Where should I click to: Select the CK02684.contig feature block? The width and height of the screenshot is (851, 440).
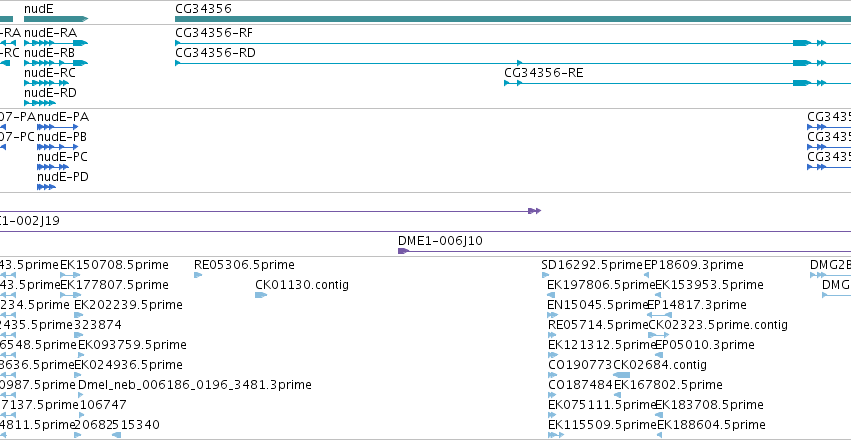click(x=622, y=375)
